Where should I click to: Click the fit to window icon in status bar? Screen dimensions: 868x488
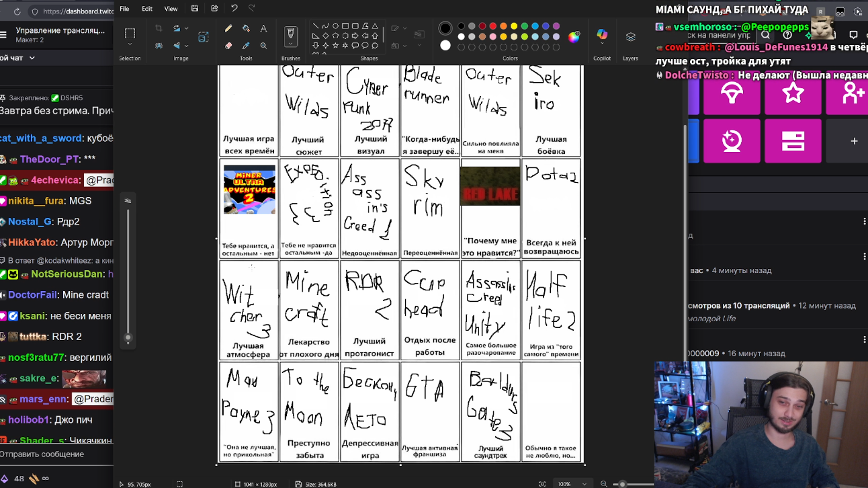coord(542,484)
